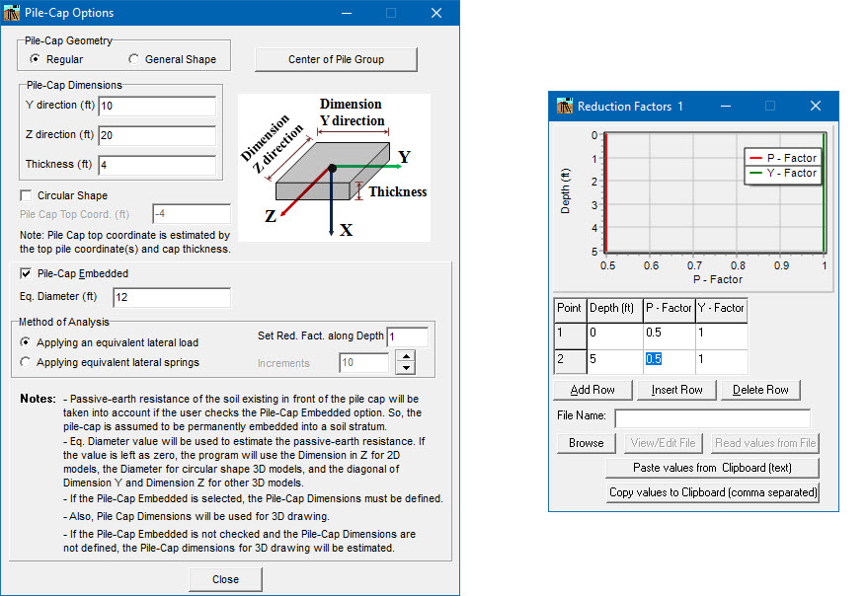Uncheck the Pile-Cap Embedded option
The image size is (868, 596).
(25, 273)
